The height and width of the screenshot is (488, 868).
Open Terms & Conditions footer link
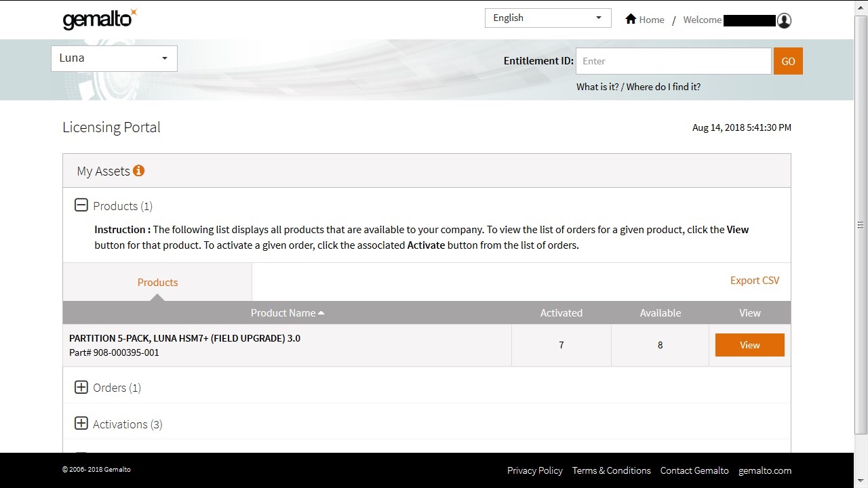pos(611,470)
